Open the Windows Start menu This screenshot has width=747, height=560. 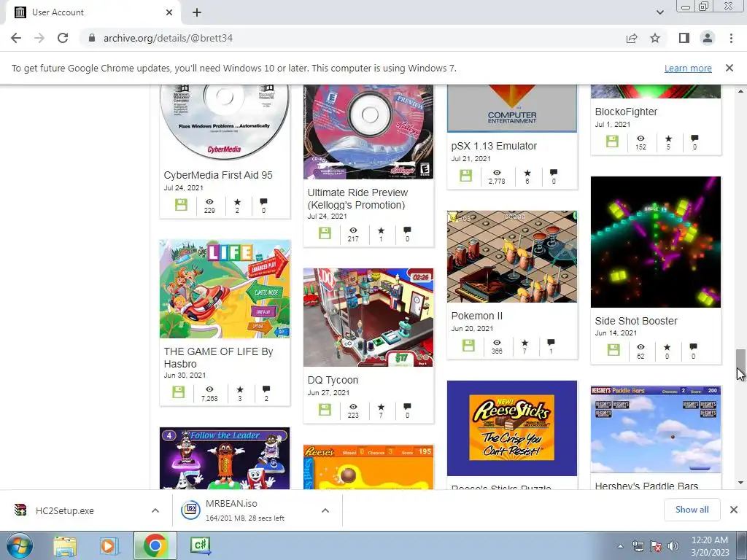point(19,545)
